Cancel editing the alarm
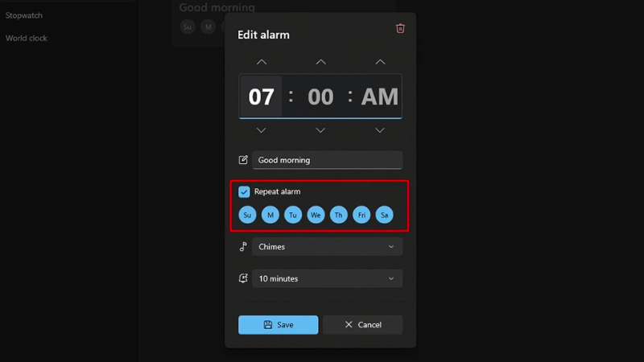 click(363, 325)
